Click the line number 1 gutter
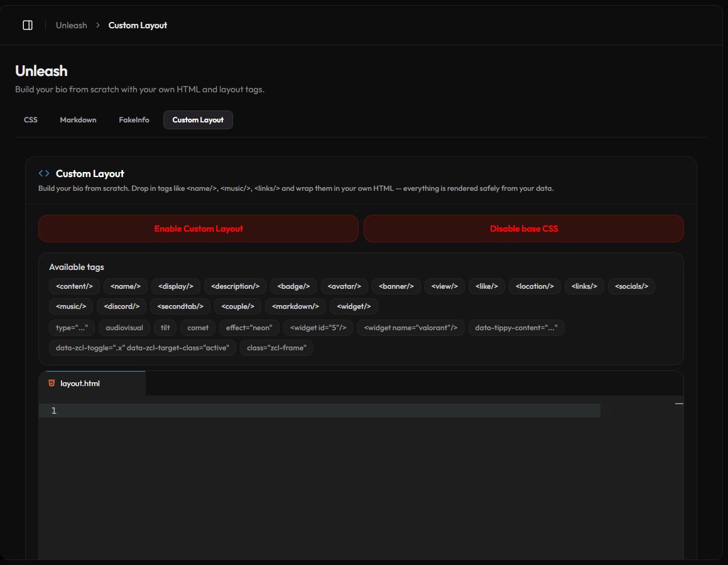The width and height of the screenshot is (728, 565). click(54, 411)
